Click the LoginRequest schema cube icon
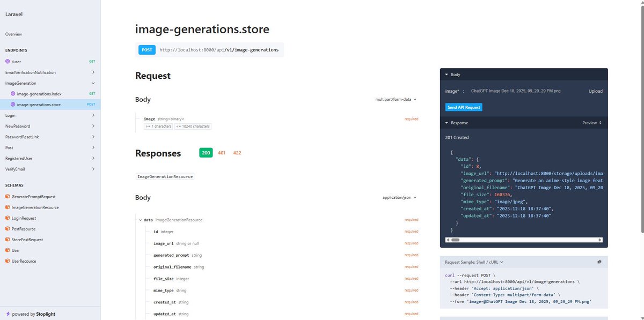Screen dimensions: 644x320 click(8, 218)
